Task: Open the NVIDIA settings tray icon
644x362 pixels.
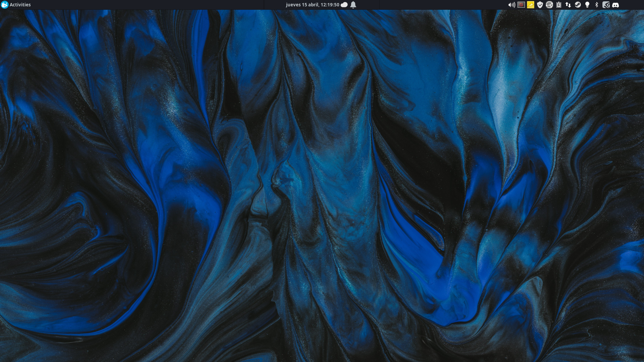Action: (x=606, y=5)
